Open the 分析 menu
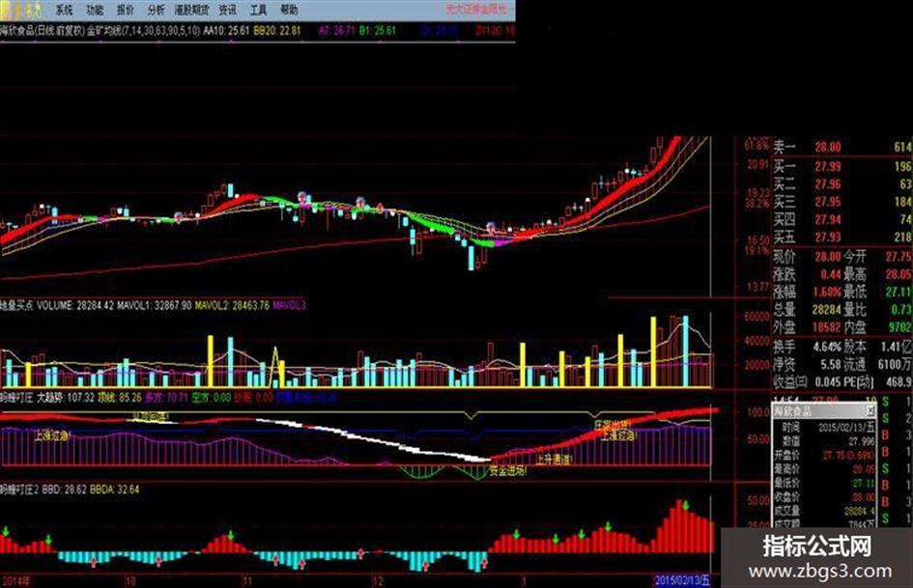Screen dimensions: 913x588 (x=156, y=10)
